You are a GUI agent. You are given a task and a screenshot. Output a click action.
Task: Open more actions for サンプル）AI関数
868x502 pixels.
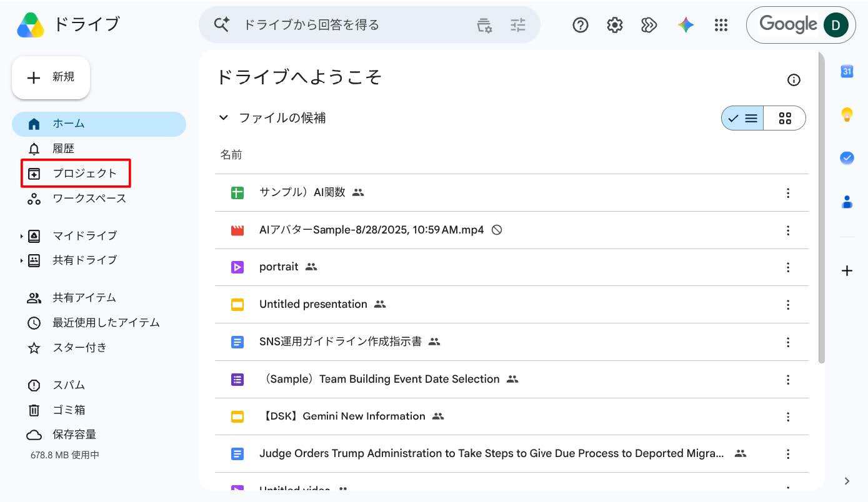(x=788, y=193)
